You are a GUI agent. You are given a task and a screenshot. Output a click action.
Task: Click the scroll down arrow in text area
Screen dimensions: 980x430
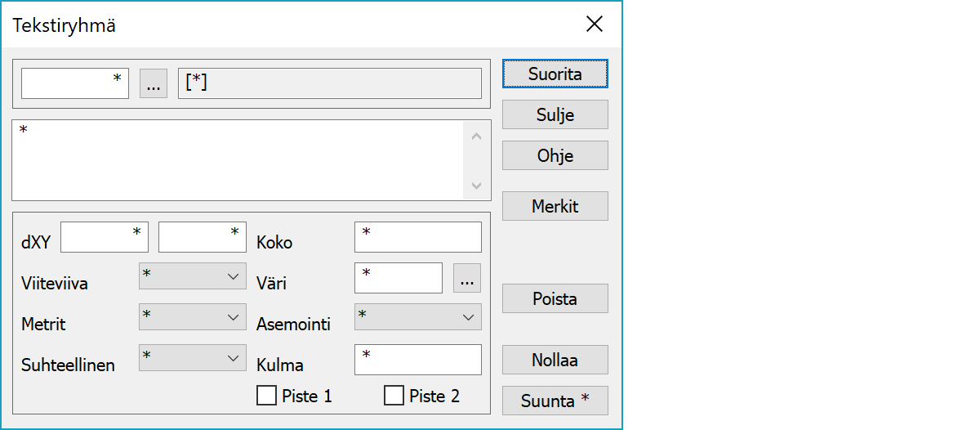tap(477, 186)
